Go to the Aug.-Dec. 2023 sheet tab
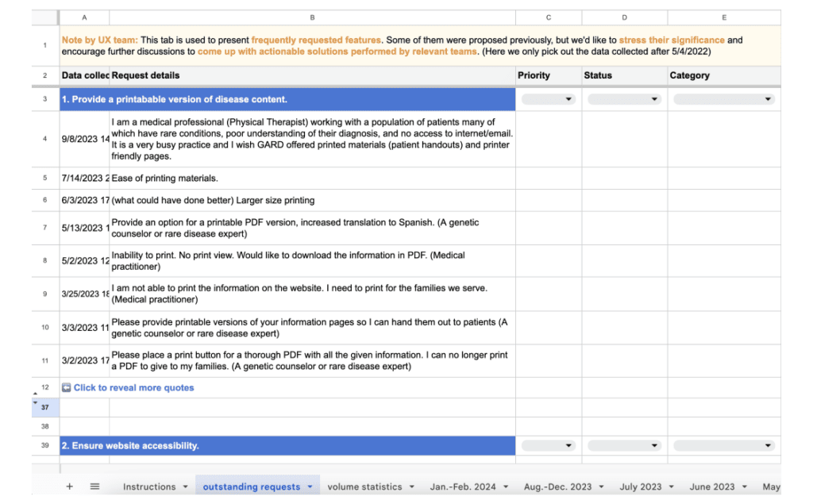The height and width of the screenshot is (504, 813). coord(557,487)
